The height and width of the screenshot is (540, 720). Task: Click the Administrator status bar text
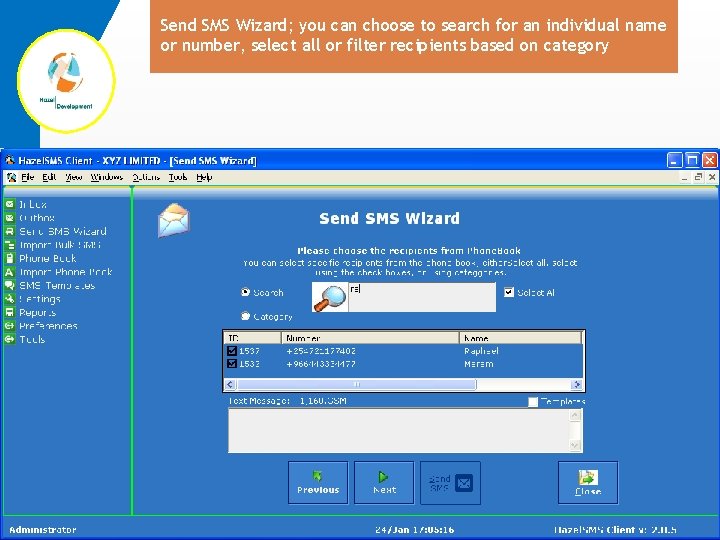[43, 529]
